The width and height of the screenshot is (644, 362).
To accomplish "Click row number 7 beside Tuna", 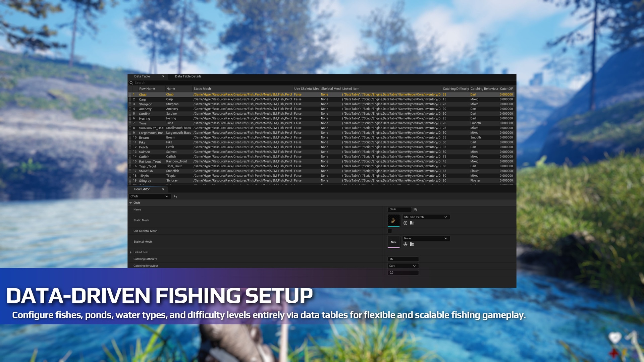I will (x=134, y=123).
